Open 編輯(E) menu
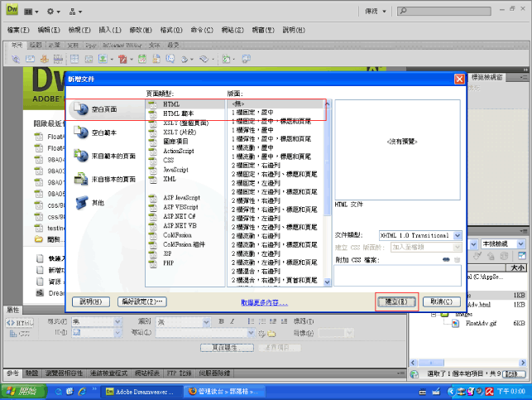 (x=49, y=30)
